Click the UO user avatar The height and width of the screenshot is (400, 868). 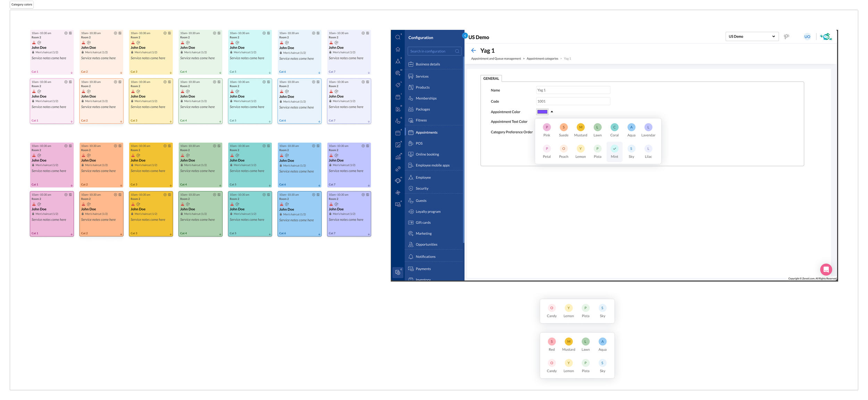point(807,36)
